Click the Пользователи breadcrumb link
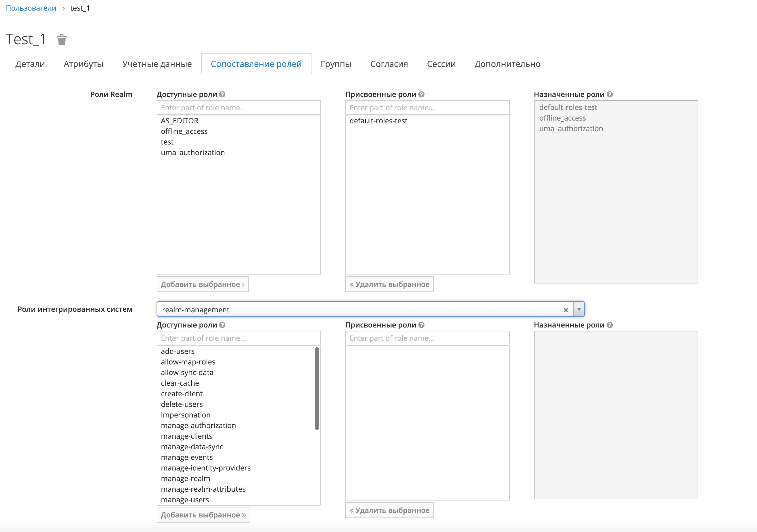 point(31,8)
